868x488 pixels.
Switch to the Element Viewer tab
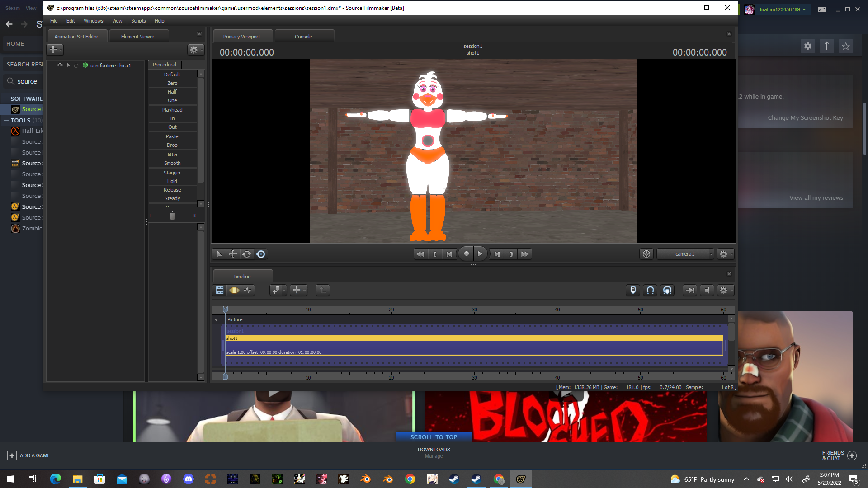coord(137,37)
